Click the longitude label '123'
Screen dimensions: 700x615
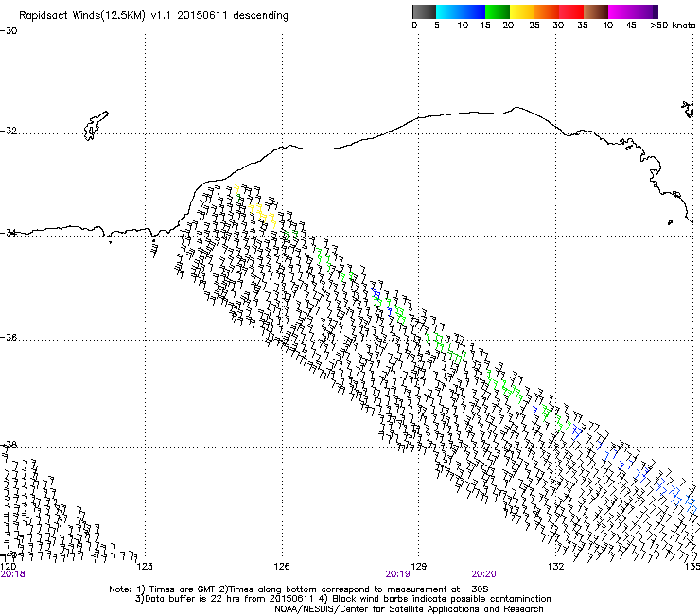coord(145,567)
